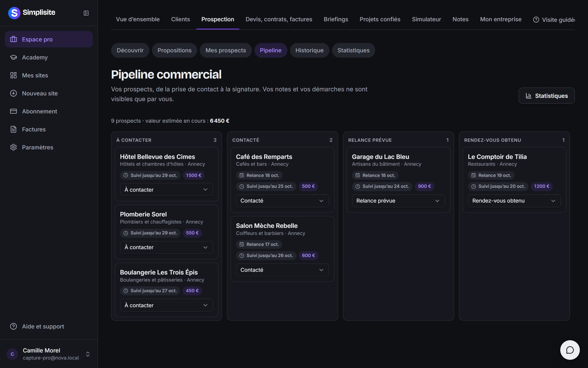The height and width of the screenshot is (368, 588).
Task: Open status dropdown for Salon Mèche Rebelle
Action: (x=282, y=270)
